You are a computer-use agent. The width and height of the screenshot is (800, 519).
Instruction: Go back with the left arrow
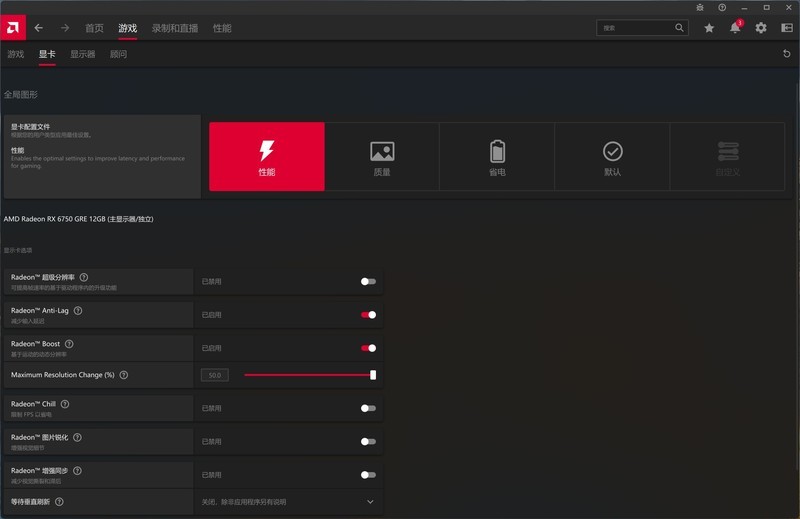pyautogui.click(x=39, y=28)
